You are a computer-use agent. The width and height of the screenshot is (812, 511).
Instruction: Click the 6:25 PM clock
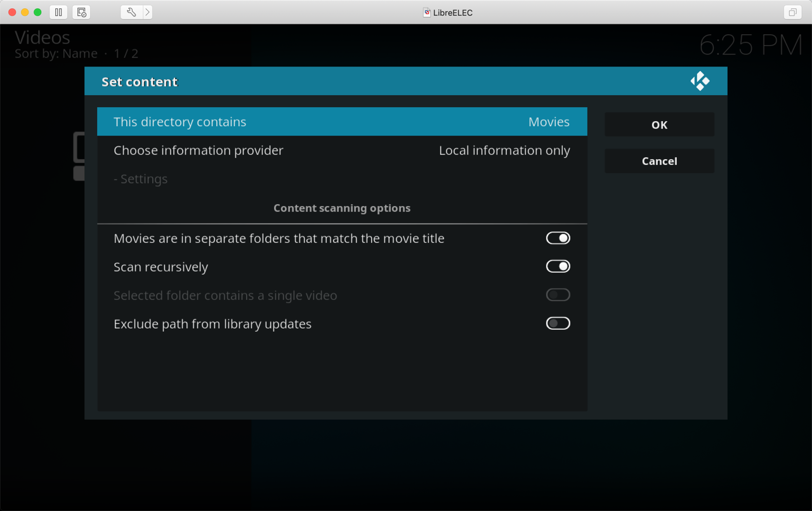pos(750,46)
